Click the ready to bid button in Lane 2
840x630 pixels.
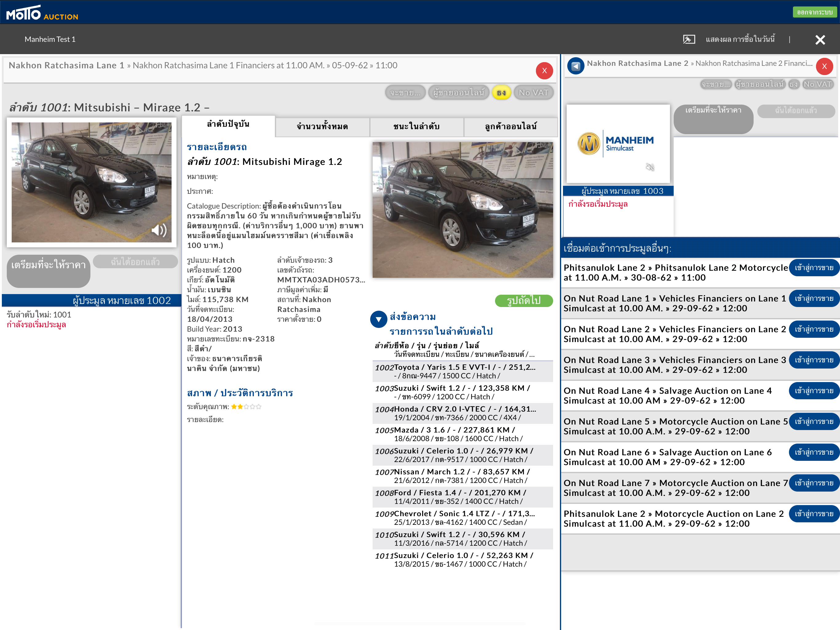point(713,119)
